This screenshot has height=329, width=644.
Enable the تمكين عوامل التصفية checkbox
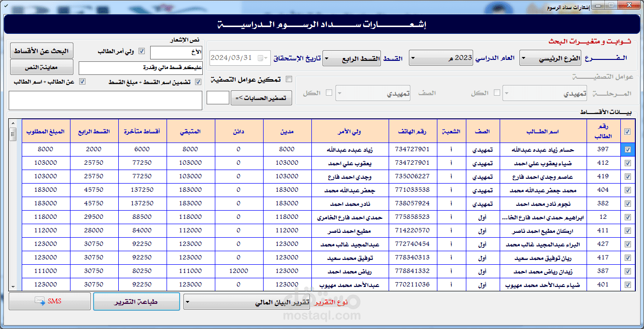(x=289, y=79)
